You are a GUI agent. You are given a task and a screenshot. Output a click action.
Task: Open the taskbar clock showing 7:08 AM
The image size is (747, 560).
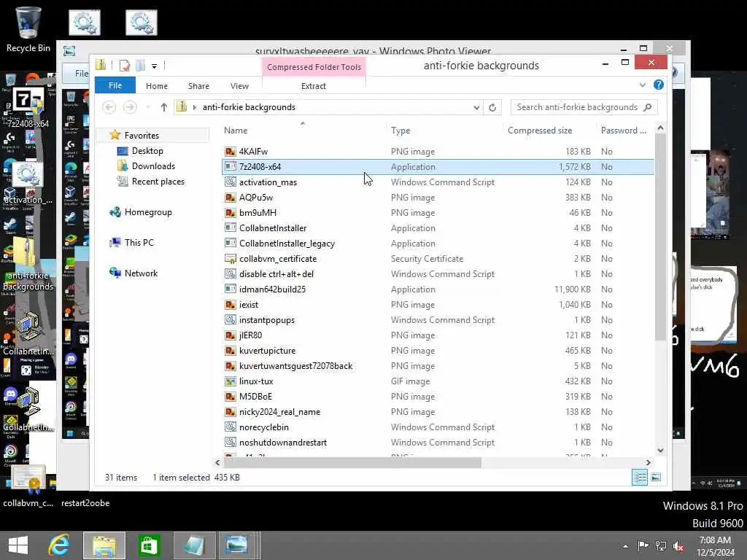715,546
